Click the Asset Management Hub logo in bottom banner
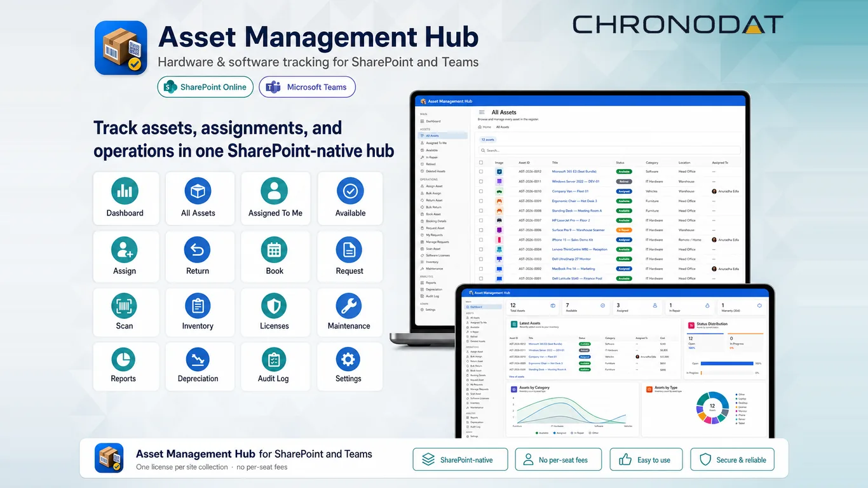The width and height of the screenshot is (868, 488). pyautogui.click(x=109, y=458)
